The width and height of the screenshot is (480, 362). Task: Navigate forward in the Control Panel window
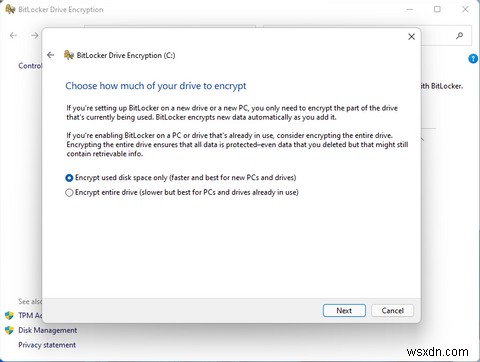pyautogui.click(x=35, y=35)
